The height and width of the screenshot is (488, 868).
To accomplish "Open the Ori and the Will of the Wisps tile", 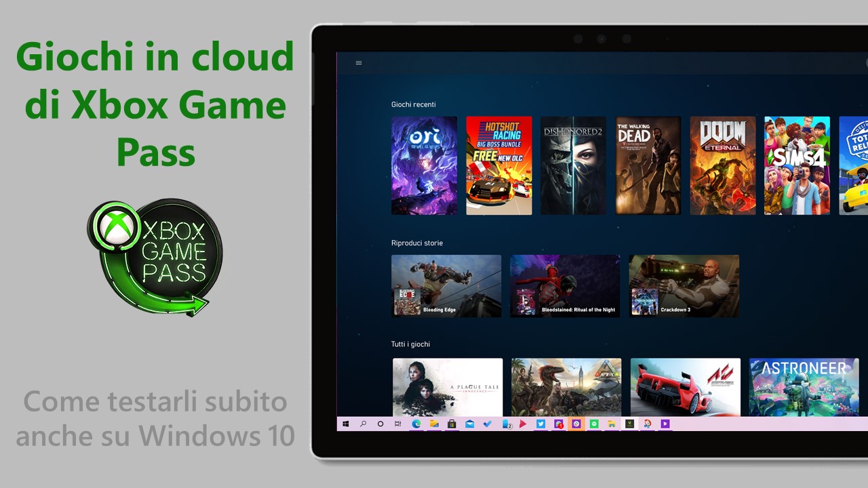I will tap(424, 165).
